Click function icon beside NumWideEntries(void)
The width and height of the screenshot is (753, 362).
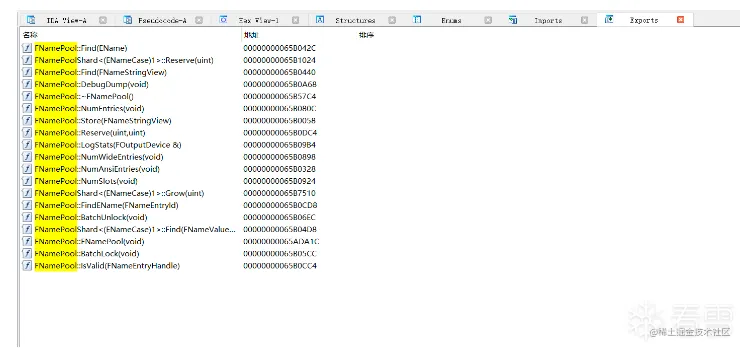tap(27, 157)
